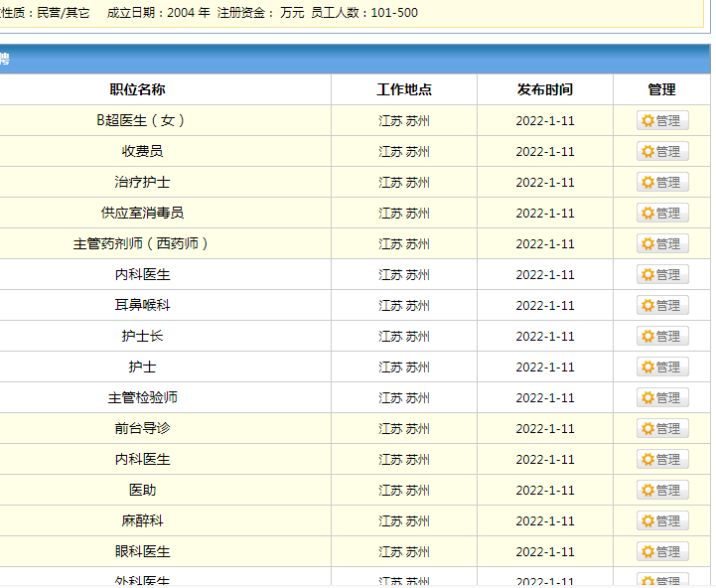Manage the 供应室消毒员 job posting
This screenshot has width=716, height=588.
(x=662, y=213)
